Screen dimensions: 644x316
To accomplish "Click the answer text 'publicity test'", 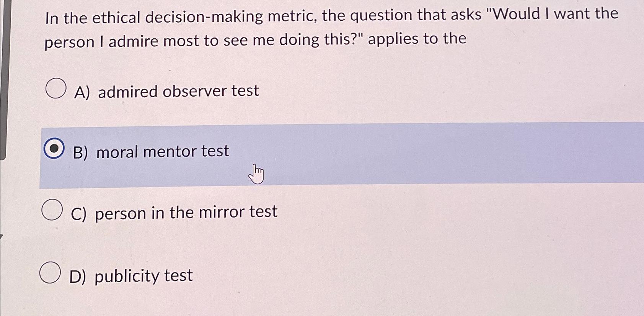I will pos(142,275).
